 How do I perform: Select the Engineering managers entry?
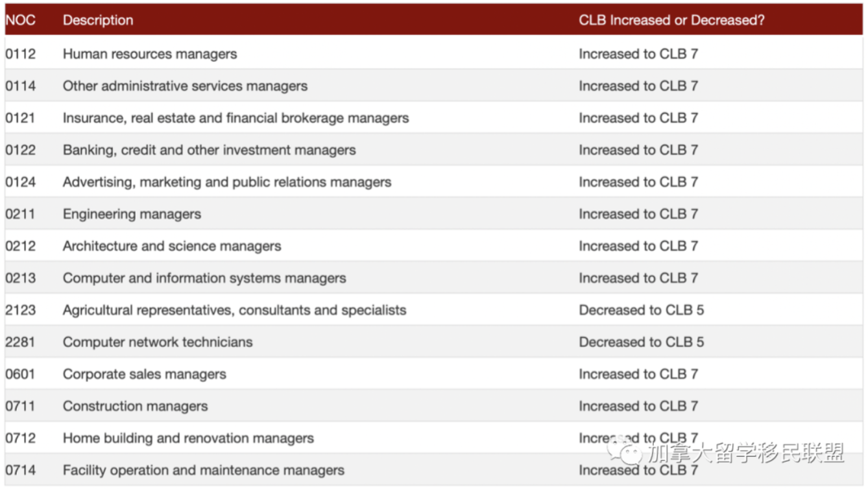click(132, 214)
